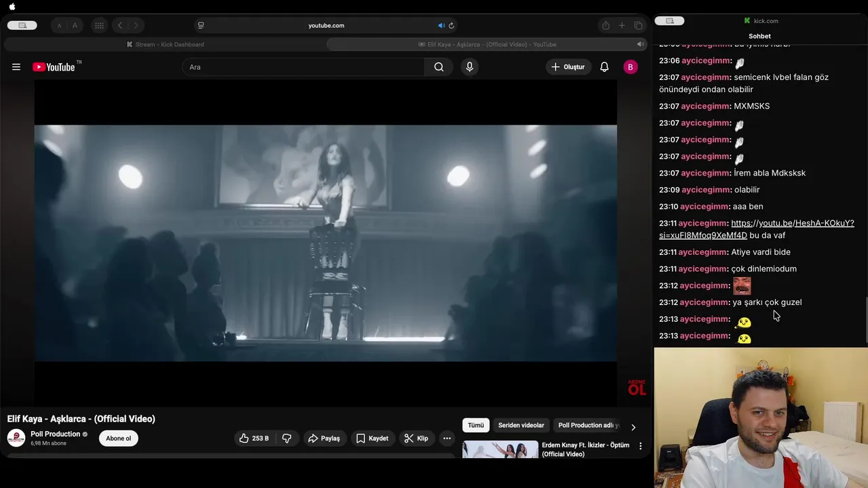The image size is (868, 488).
Task: Select the Poll Production adlı filter chip
Action: [589, 425]
